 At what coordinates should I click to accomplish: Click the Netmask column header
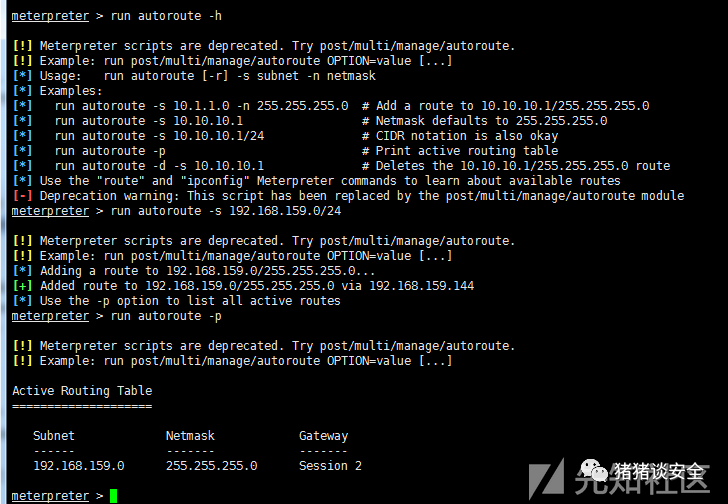tap(190, 436)
